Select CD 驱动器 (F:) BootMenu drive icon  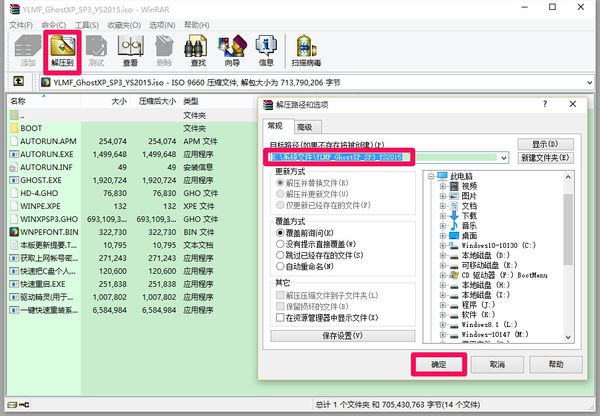coord(454,275)
